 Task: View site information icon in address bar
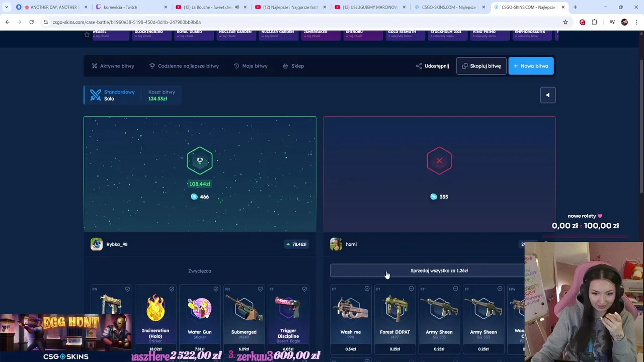point(46,22)
